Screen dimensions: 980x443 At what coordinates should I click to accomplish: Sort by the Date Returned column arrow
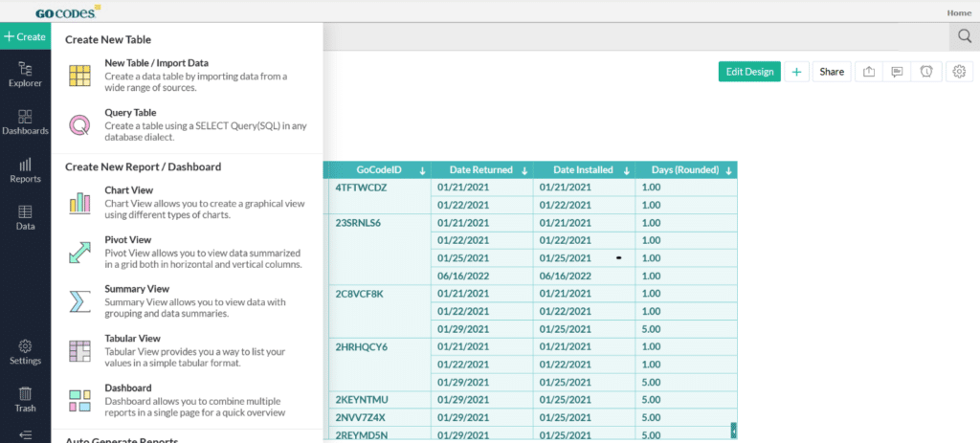tap(524, 170)
